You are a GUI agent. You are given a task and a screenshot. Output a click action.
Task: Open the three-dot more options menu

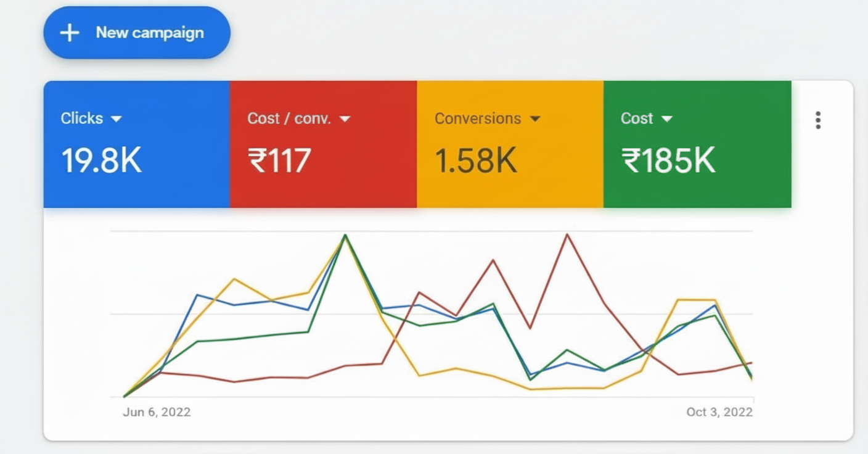pos(818,120)
